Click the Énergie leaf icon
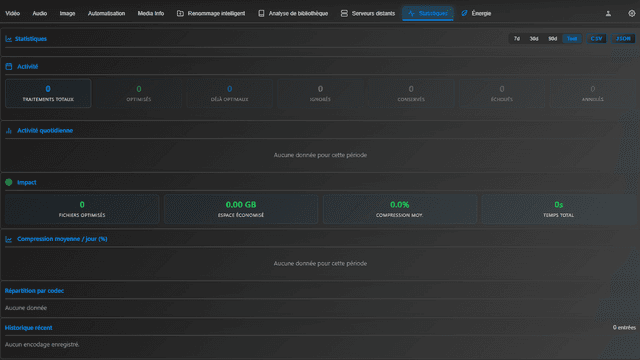 [464, 13]
